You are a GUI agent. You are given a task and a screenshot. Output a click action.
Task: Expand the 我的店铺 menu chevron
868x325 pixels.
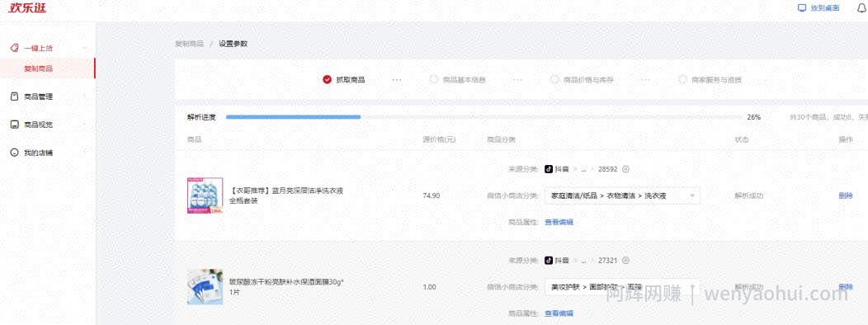[x=85, y=153]
